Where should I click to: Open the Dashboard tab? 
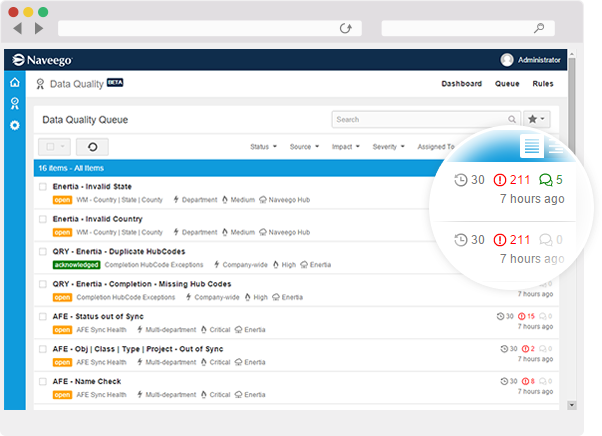tap(461, 84)
